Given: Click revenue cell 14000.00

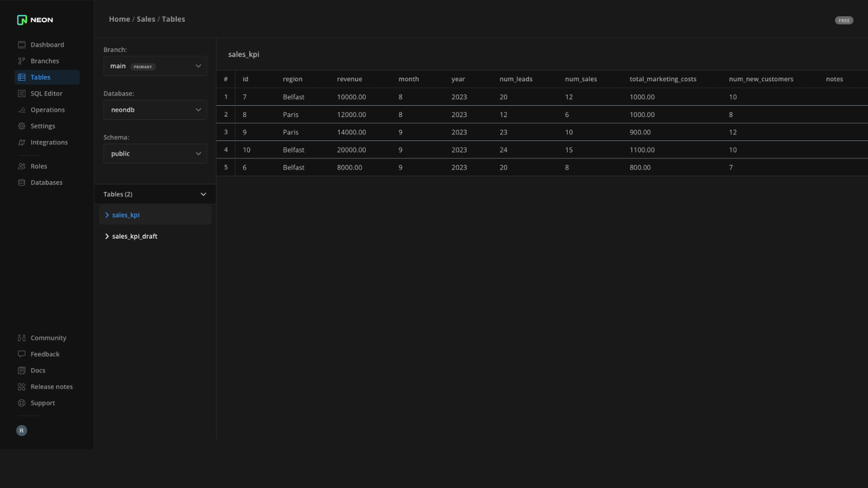Looking at the screenshot, I should 352,132.
